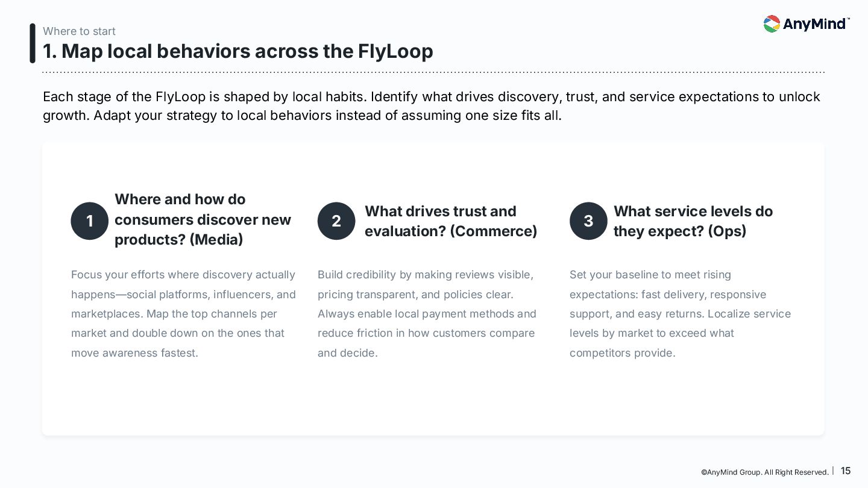
Task: Click the AnyMind Group copyright notice
Action: pyautogui.click(x=764, y=472)
